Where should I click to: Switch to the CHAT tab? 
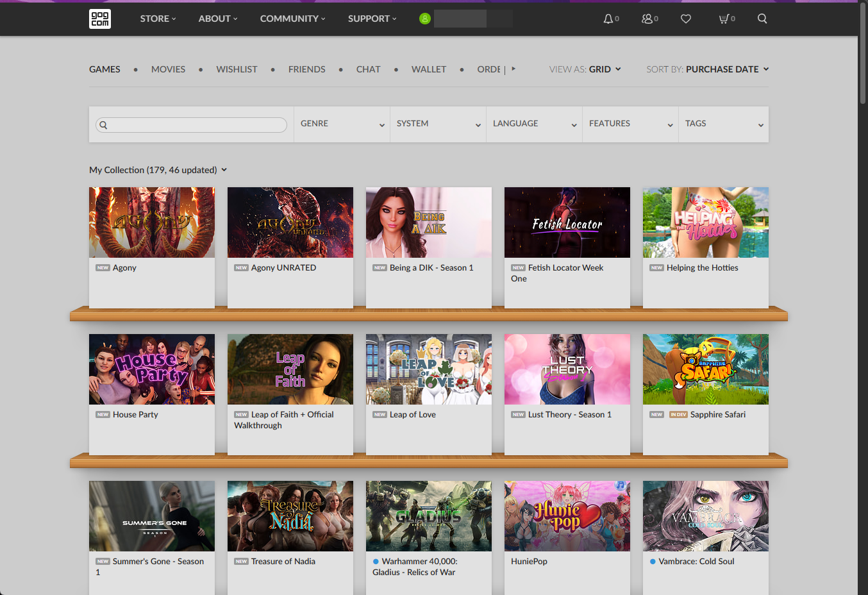click(368, 69)
